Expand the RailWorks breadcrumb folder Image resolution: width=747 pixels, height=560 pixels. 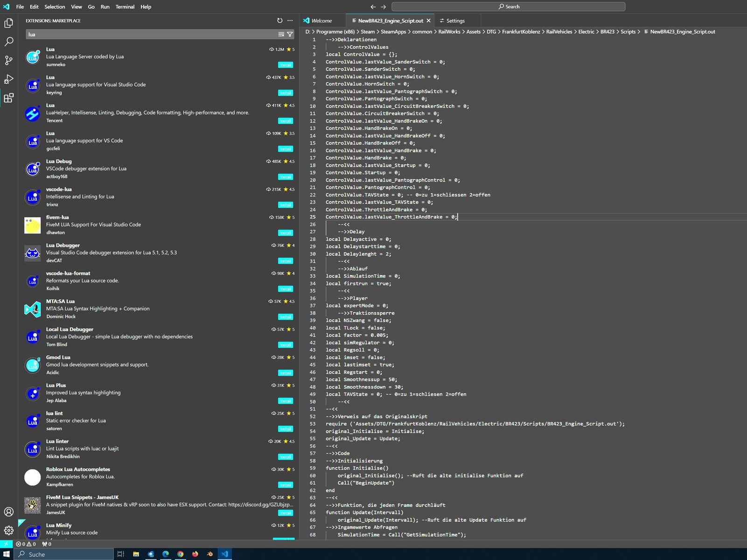coord(449,32)
